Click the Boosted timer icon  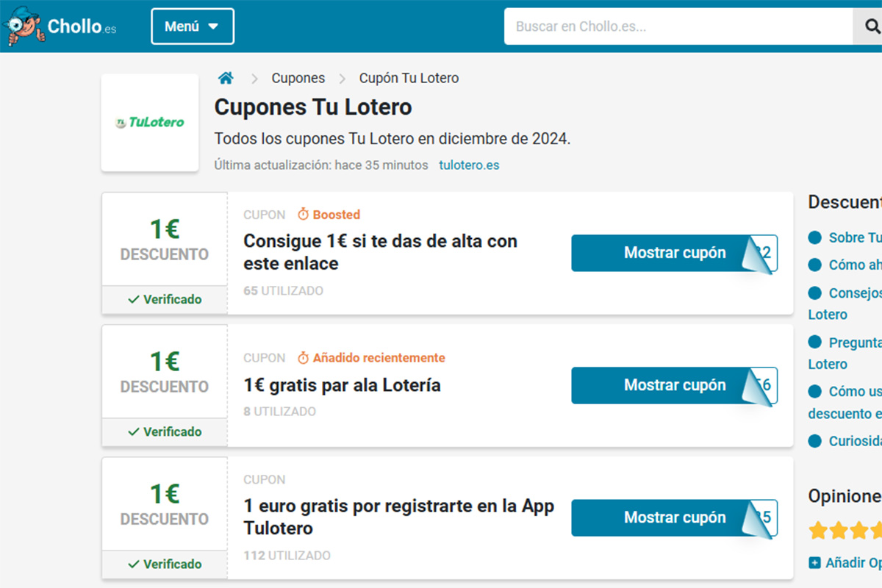(x=303, y=215)
